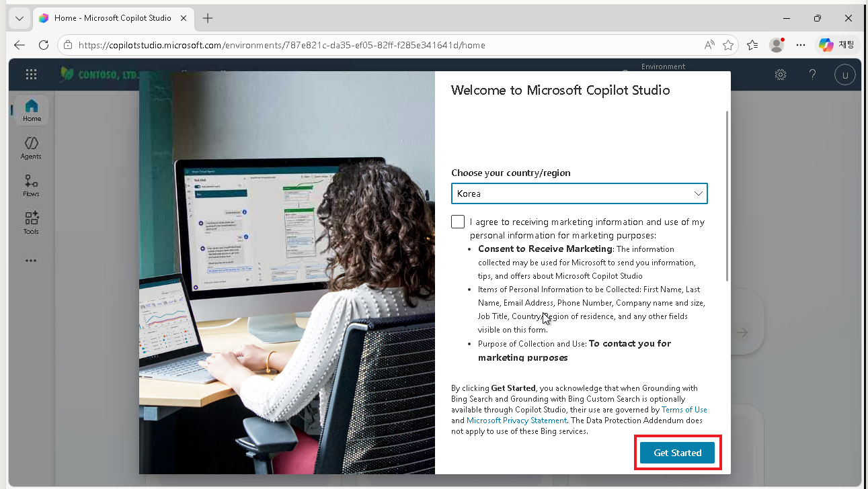Click the 'Welcome to Microsoft Copilot Studio' heading
The height and width of the screenshot is (489, 868).
tap(560, 90)
